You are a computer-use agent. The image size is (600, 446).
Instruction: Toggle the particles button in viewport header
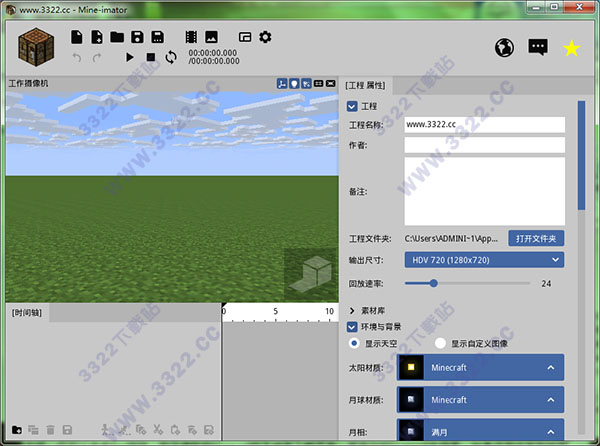(306, 83)
